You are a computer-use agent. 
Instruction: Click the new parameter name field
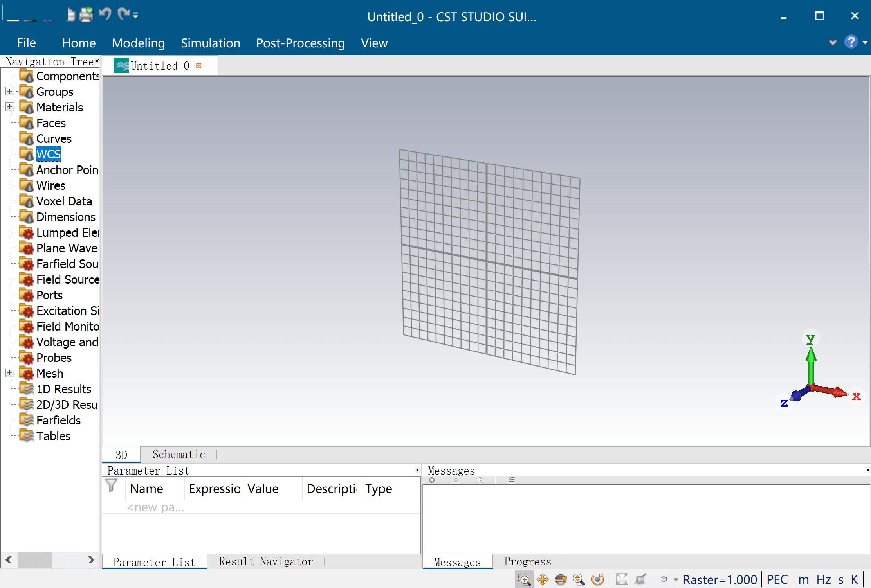(155, 507)
